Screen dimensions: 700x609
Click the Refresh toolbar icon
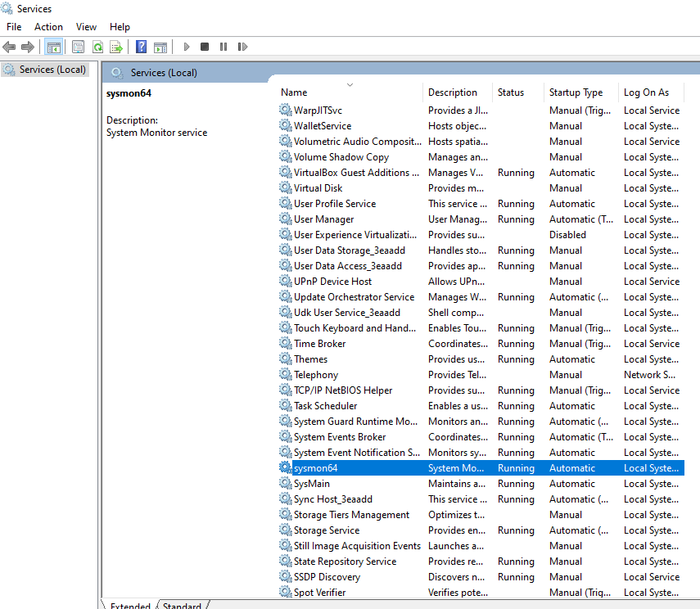pos(97,47)
